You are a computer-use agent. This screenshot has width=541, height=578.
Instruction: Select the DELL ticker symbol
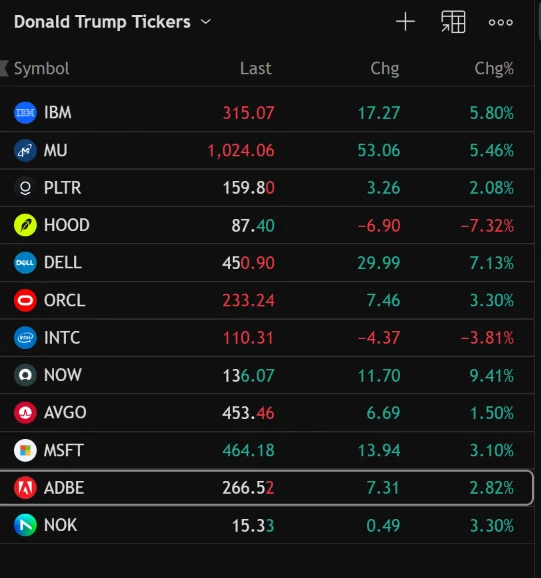tap(63, 263)
